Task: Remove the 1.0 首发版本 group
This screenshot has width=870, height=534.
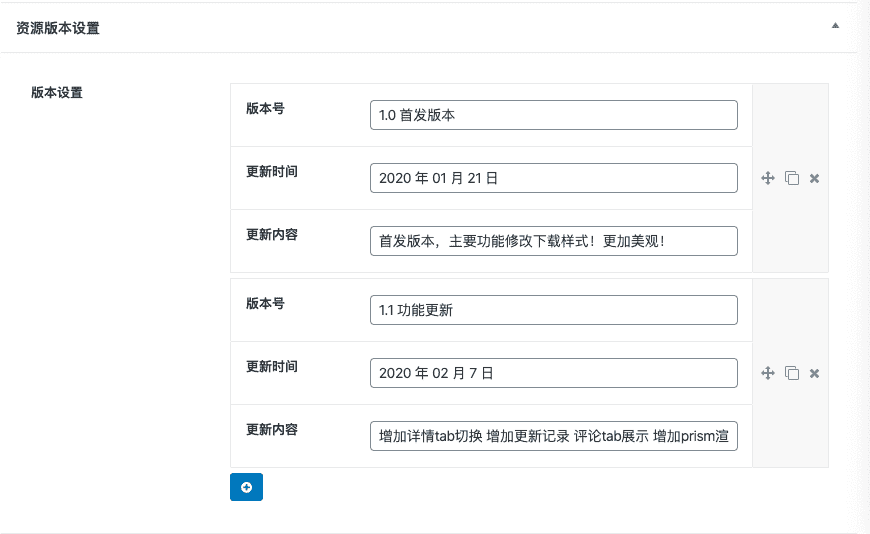Action: (x=815, y=178)
